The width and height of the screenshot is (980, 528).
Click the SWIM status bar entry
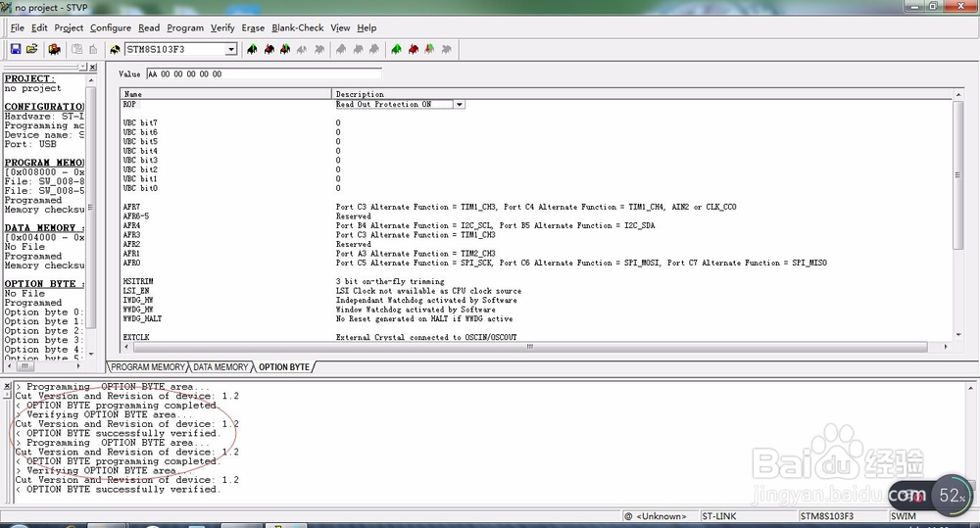click(904, 516)
